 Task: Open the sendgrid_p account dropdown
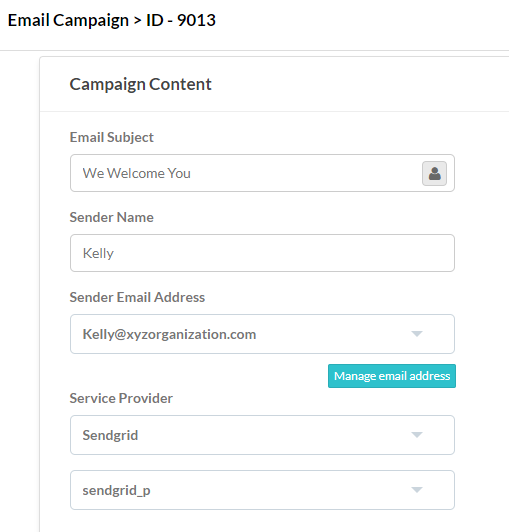(x=262, y=490)
